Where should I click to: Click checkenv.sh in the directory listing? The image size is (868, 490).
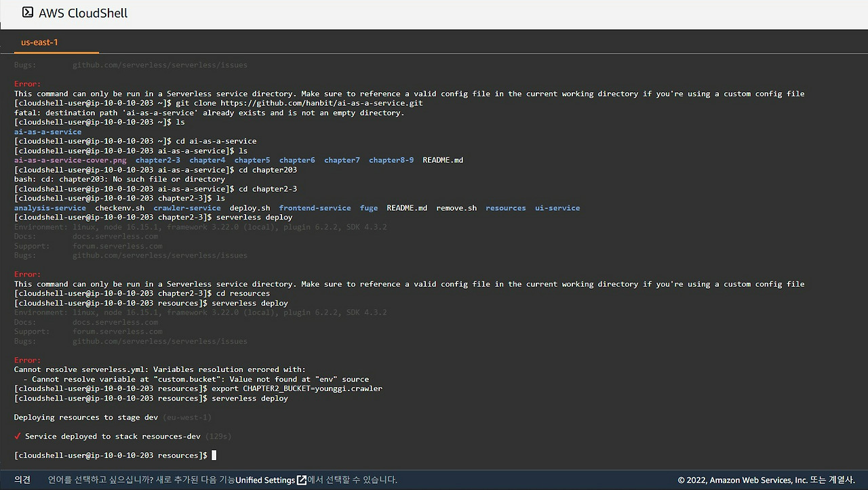pyautogui.click(x=119, y=207)
